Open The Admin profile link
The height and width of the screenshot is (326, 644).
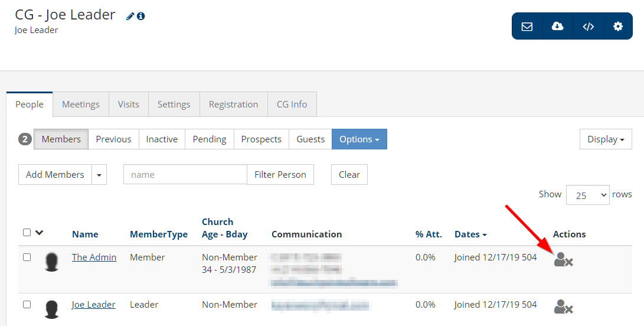[94, 257]
